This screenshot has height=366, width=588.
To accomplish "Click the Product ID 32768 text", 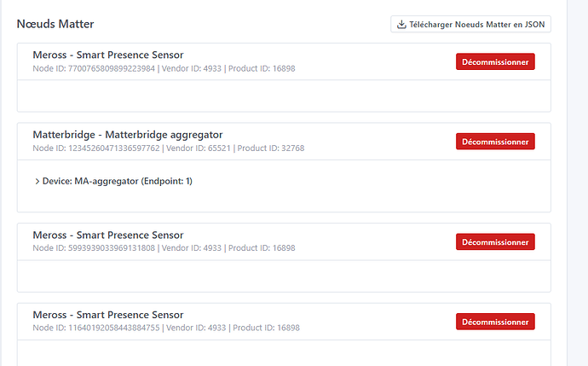I will pos(271,148).
